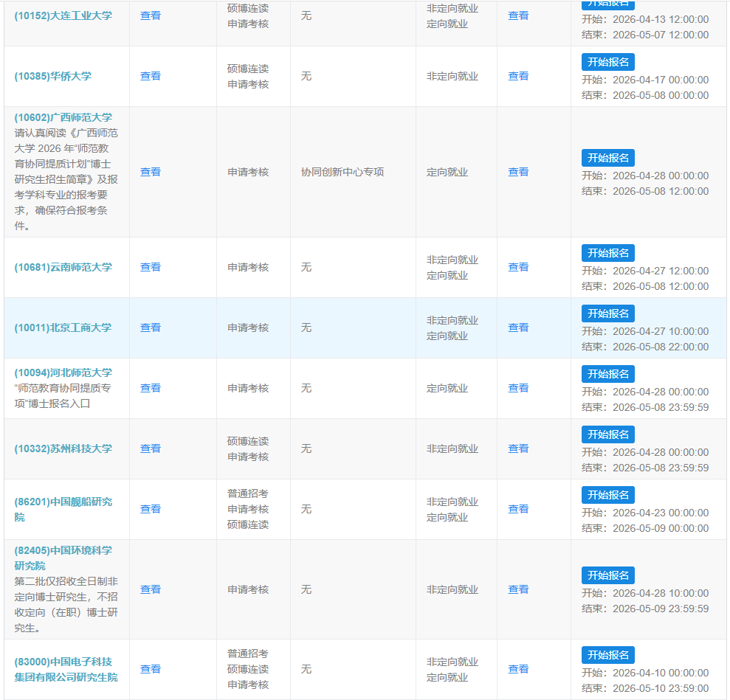Open the 北京工商大学 school link
Image resolution: width=730 pixels, height=700 pixels.
tap(63, 328)
